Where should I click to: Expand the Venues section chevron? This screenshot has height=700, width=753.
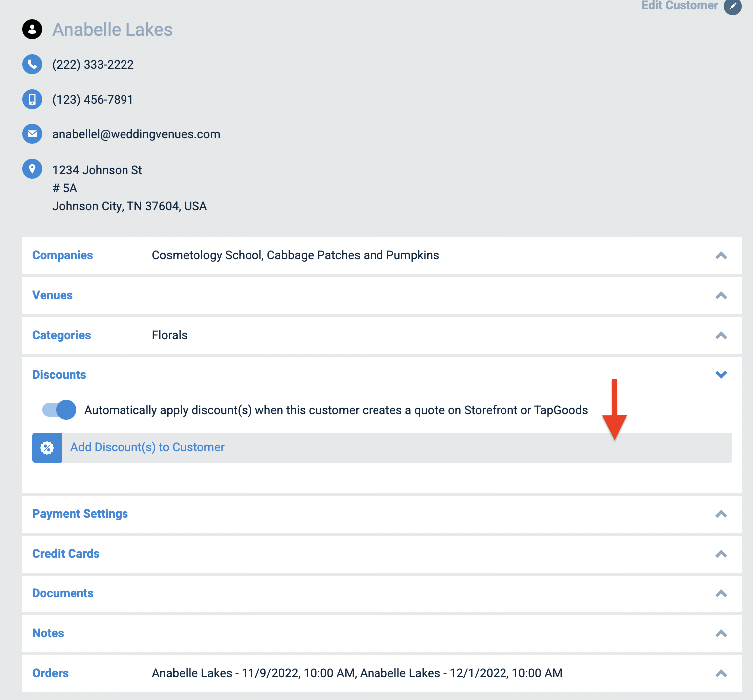pos(721,295)
